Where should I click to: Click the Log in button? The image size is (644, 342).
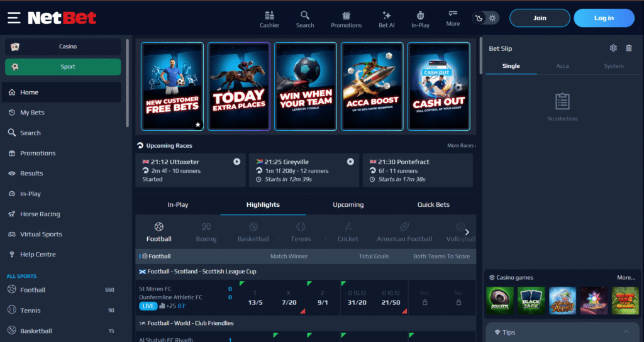coord(604,18)
